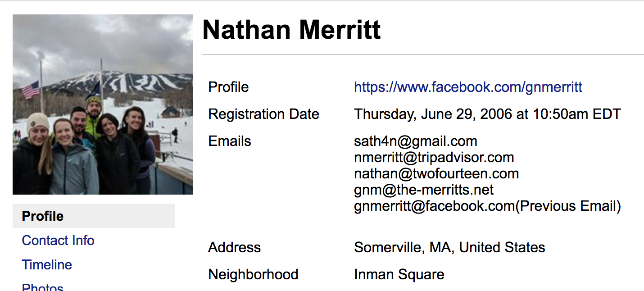644x291 pixels.
Task: Open the Photos sidebar link
Action: 43,286
